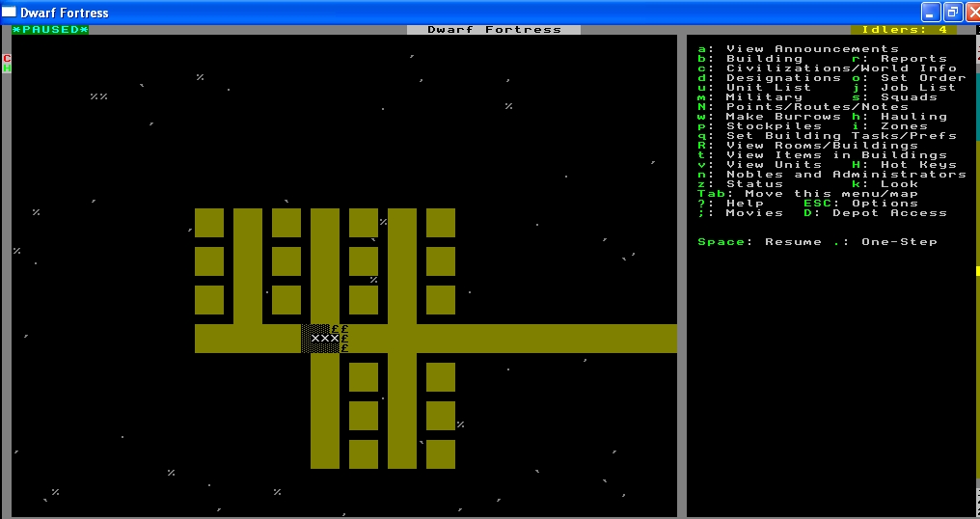Screen dimensions: 980x519
Task: Select the Status option
Action: click(741, 184)
